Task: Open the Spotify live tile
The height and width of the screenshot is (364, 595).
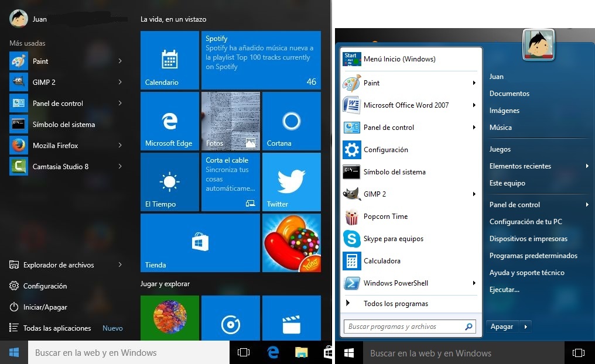Action: click(261, 60)
